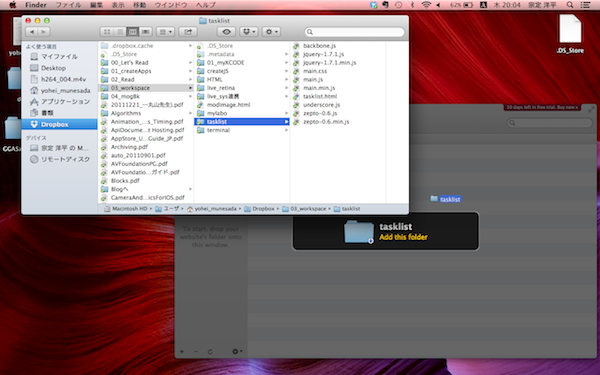Open the ファイル menu
The height and width of the screenshot is (375, 600).
(68, 5)
